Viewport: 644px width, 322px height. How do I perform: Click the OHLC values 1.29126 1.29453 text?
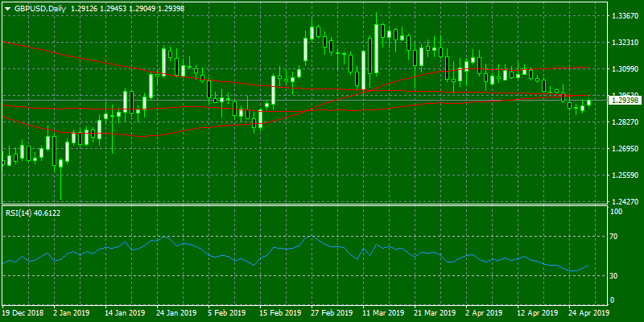(x=98, y=8)
